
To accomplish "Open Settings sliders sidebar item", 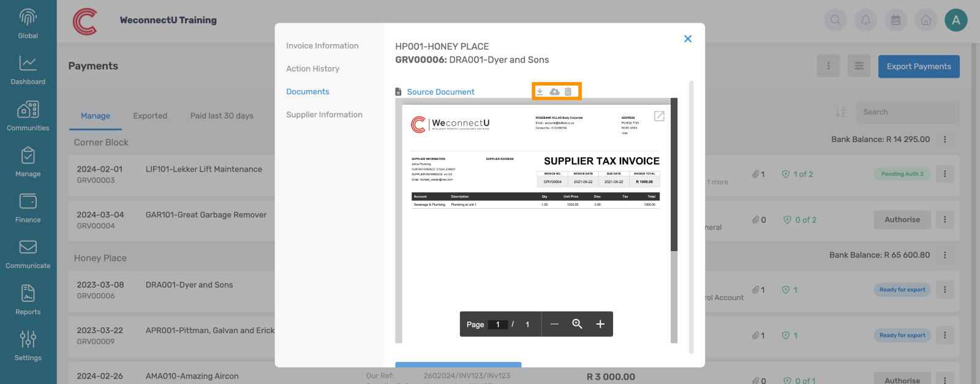I will pyautogui.click(x=28, y=345).
